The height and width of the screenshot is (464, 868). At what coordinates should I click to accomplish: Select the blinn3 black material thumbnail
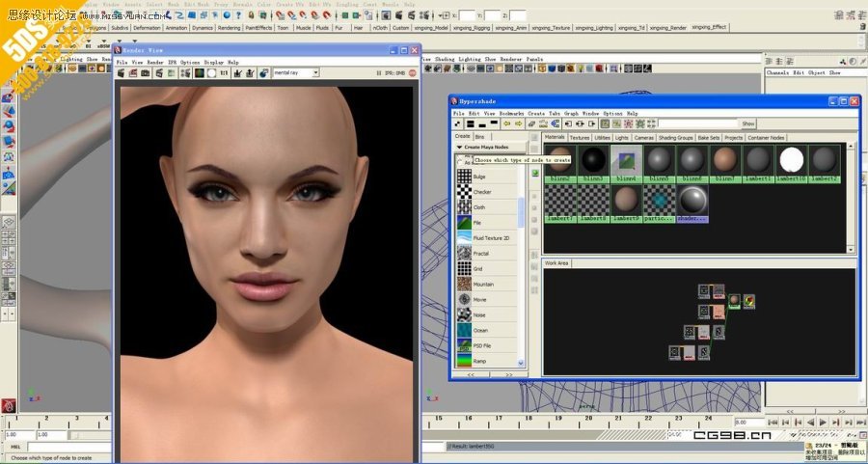coord(594,160)
